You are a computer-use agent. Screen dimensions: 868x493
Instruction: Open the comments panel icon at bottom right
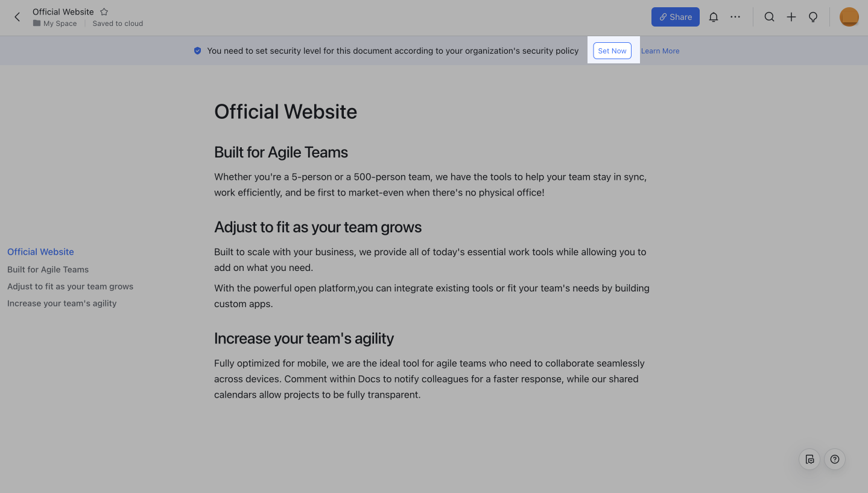[809, 459]
